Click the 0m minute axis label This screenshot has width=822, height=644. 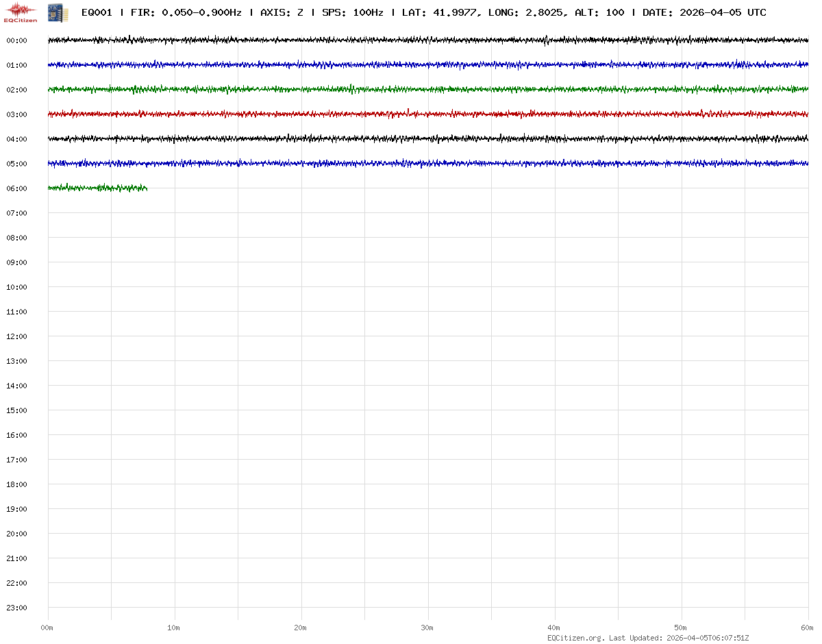(x=47, y=628)
